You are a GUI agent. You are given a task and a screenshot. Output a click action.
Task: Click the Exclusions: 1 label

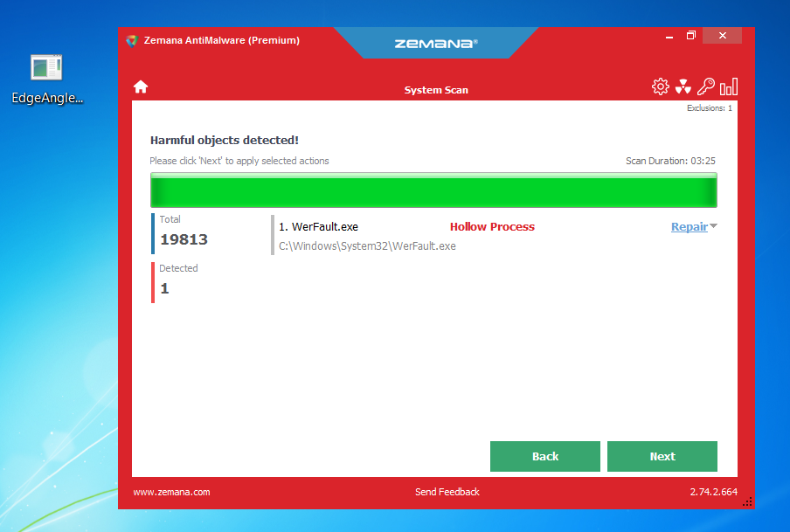pyautogui.click(x=710, y=107)
